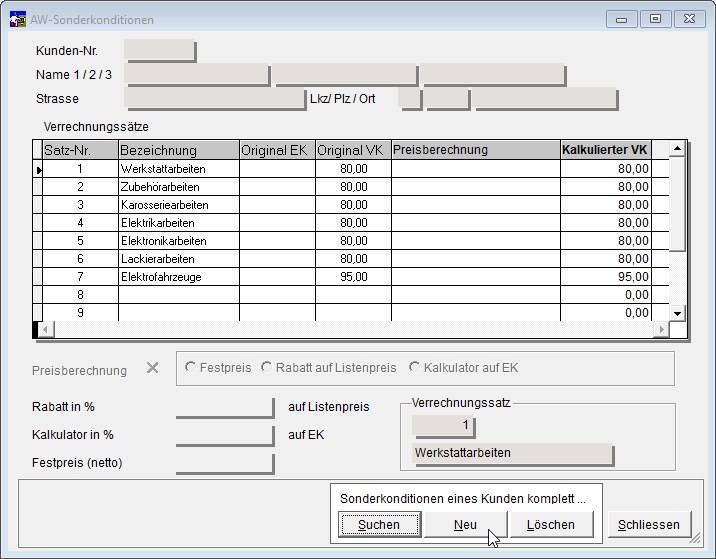Click the Plz postal code field
Screen dimensions: 716x559
(x=448, y=99)
